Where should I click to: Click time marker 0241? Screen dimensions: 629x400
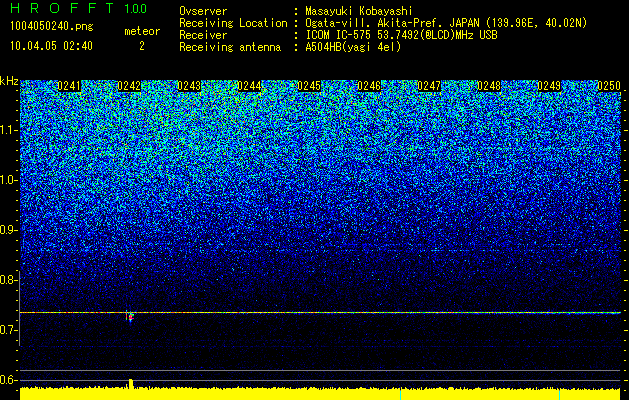[69, 86]
